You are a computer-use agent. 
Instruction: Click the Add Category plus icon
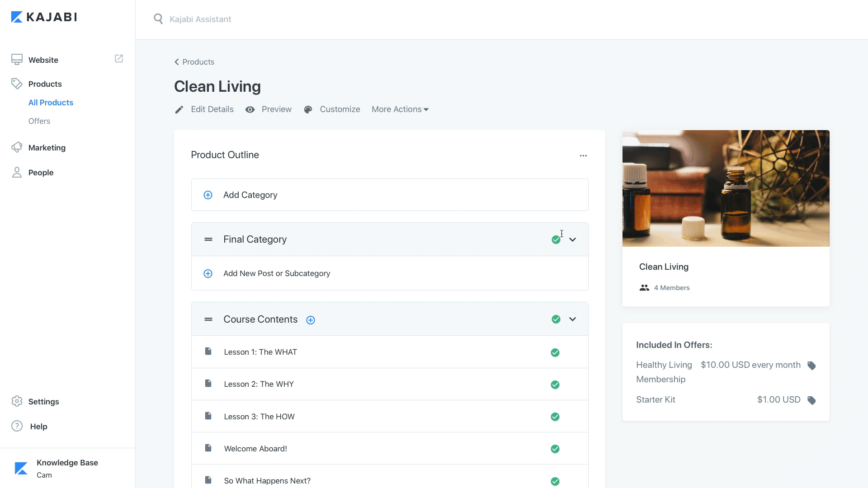208,195
